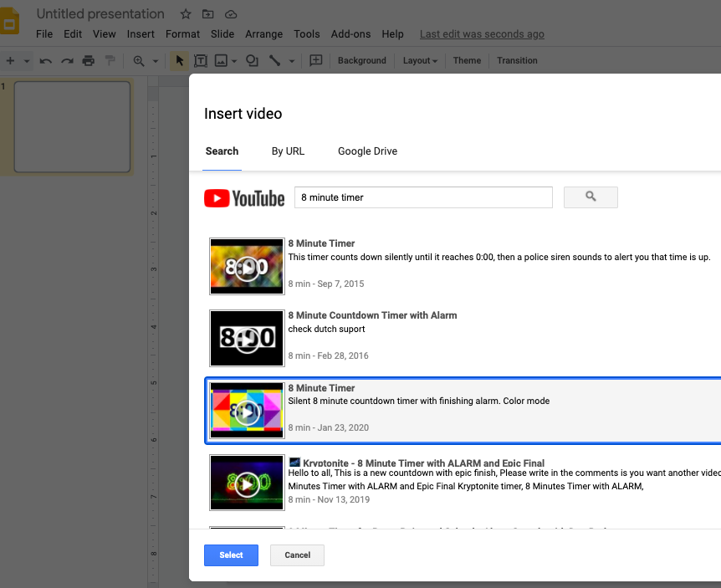Play the Kryptonite timer video thumbnail
This screenshot has width=721, height=588.
[247, 483]
